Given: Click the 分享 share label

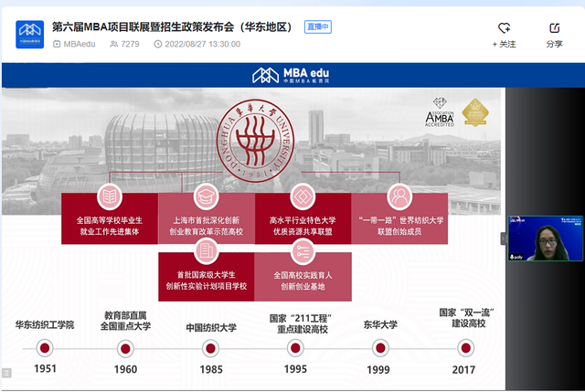Looking at the screenshot, I should [x=555, y=44].
